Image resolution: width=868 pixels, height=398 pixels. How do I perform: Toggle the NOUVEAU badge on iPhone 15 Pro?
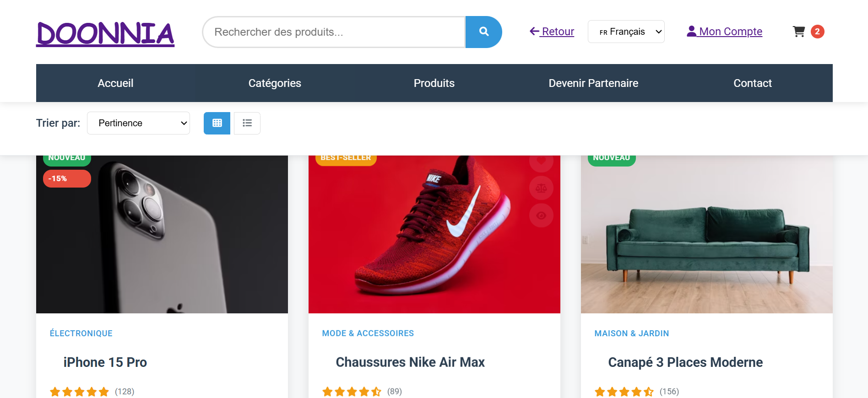coord(67,157)
